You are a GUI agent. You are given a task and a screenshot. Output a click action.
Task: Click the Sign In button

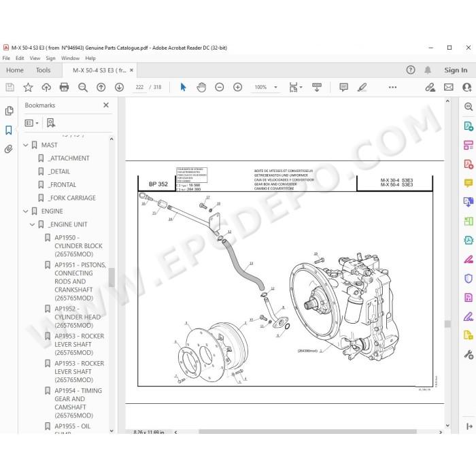point(456,70)
